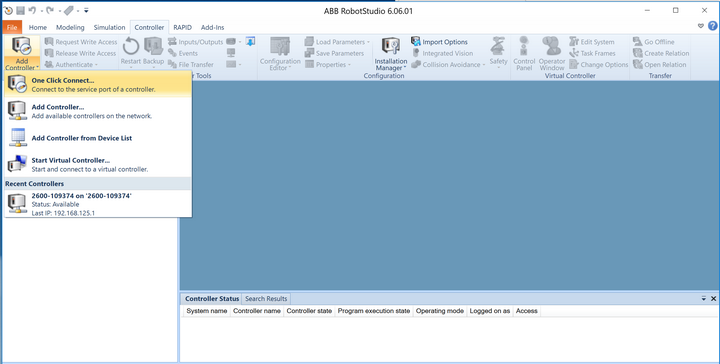This screenshot has width=720, height=364.
Task: Select the Controller ribbon tab
Action: pos(149,27)
